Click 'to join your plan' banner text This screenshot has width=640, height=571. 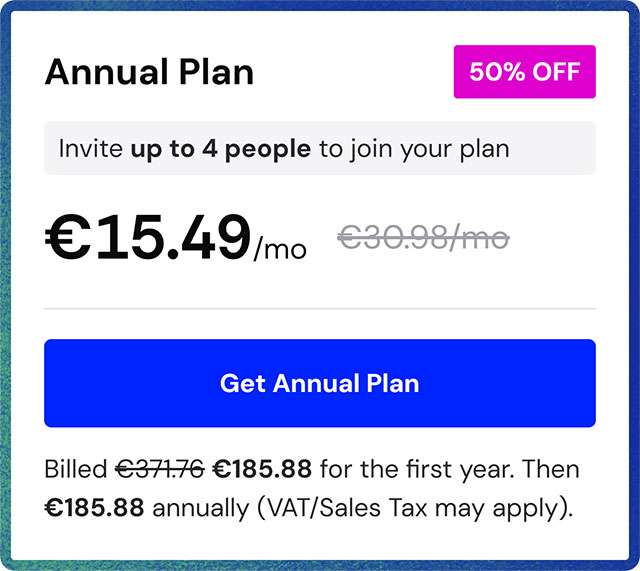(414, 149)
